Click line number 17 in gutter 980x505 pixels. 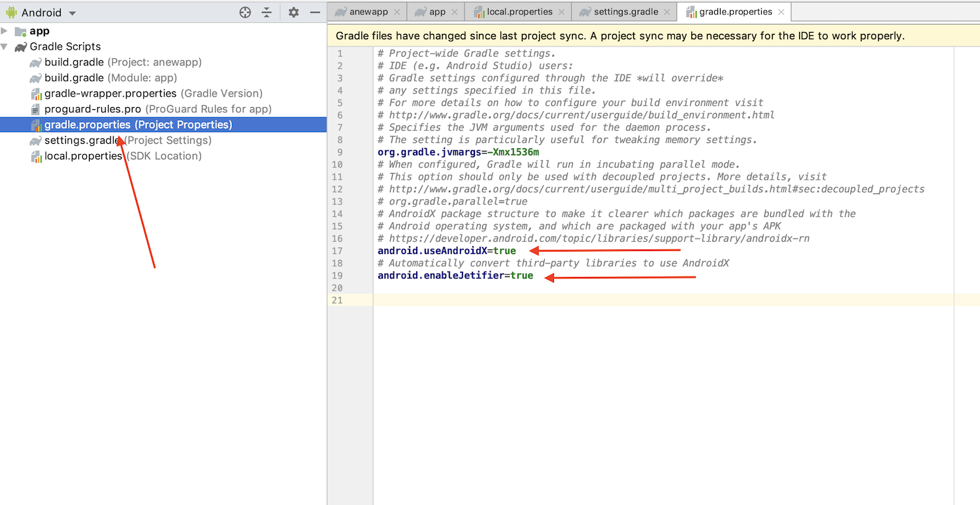coord(337,251)
